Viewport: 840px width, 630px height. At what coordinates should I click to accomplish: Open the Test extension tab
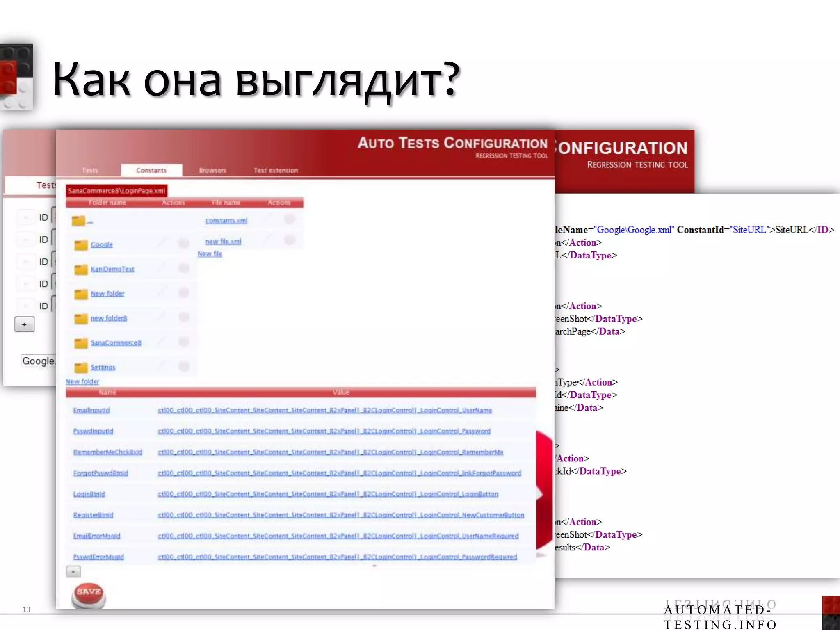276,170
